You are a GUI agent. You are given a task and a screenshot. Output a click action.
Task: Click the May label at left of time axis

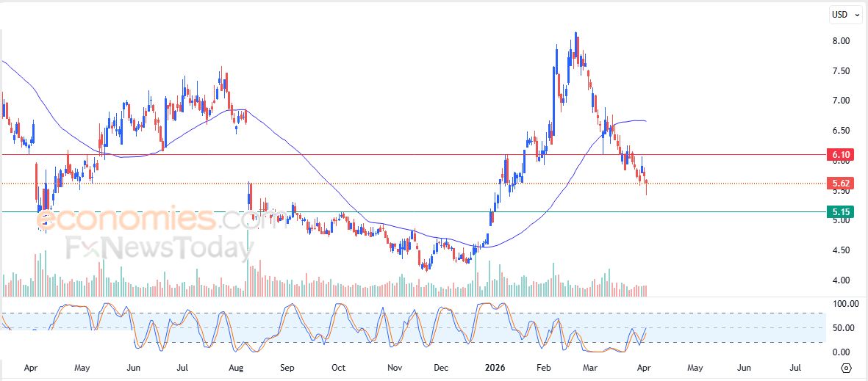[82, 368]
